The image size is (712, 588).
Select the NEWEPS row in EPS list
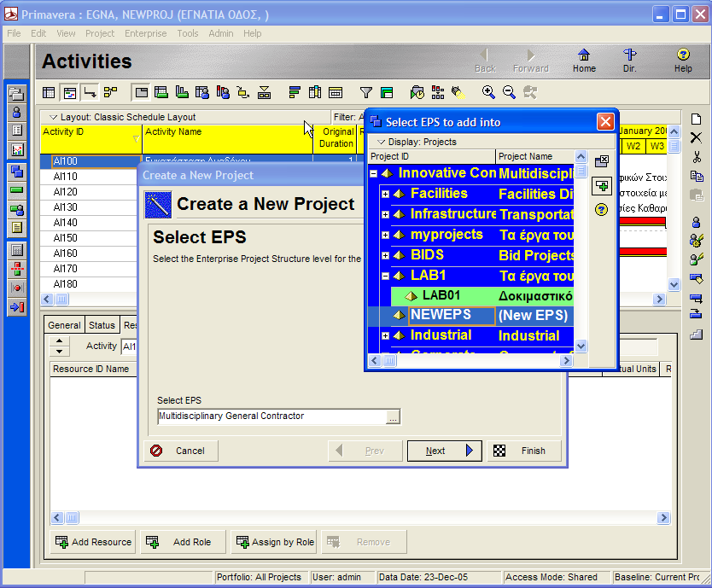pyautogui.click(x=471, y=316)
